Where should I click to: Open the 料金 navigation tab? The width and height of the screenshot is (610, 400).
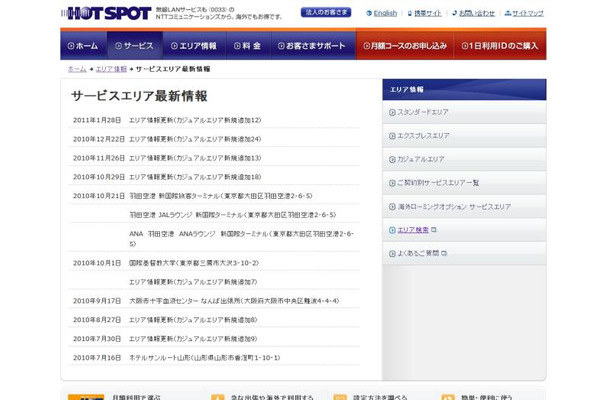point(248,46)
